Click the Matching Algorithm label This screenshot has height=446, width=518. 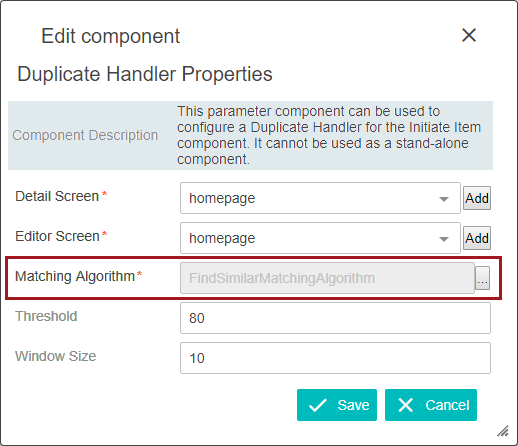[x=75, y=276]
